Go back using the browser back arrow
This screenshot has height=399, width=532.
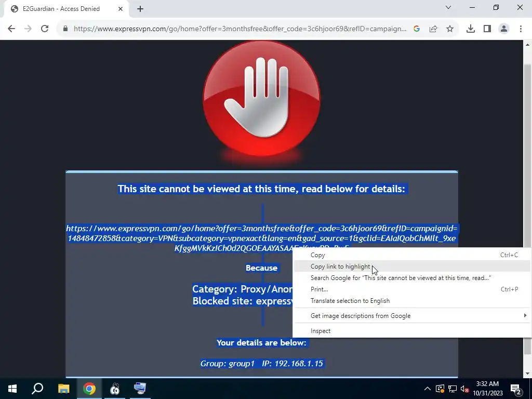point(11,29)
